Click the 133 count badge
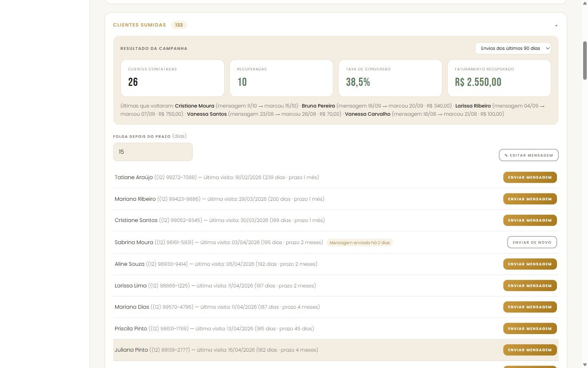Image resolution: width=588 pixels, height=368 pixels. pyautogui.click(x=179, y=25)
